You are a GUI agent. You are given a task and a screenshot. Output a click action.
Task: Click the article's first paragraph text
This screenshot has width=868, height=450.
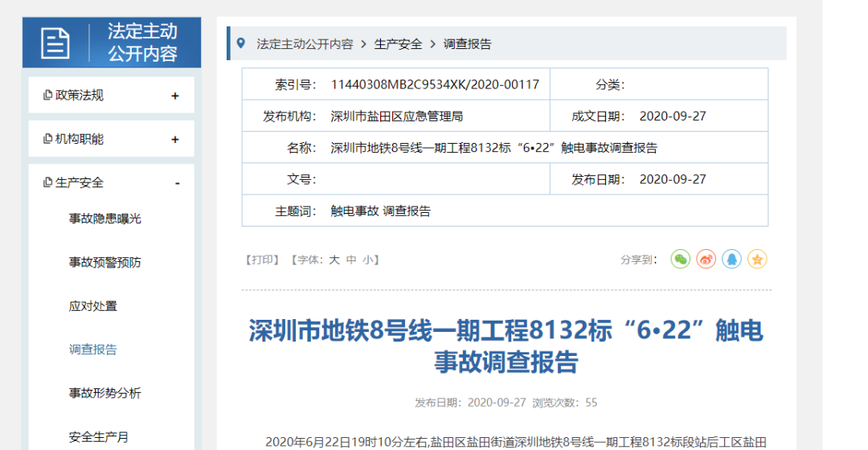(x=515, y=442)
